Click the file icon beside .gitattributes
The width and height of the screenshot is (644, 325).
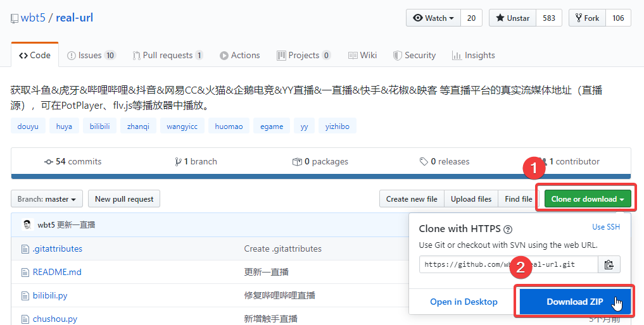[x=25, y=249]
